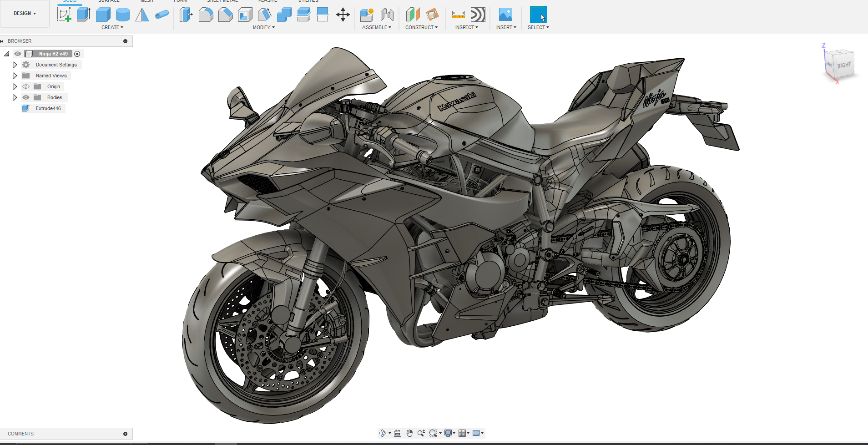Click the Browser panel hide arrows
Screen dimensions: 868x445
2,41
